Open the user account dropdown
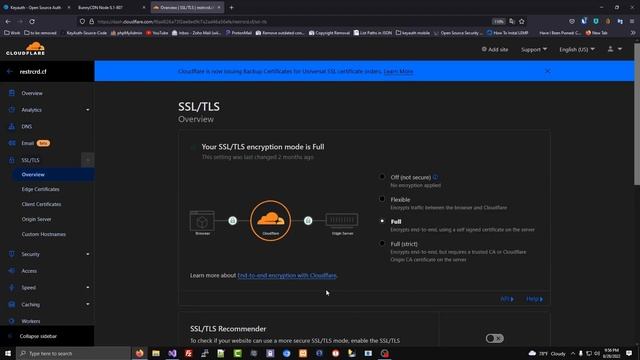This screenshot has height=360, width=640. click(x=615, y=49)
